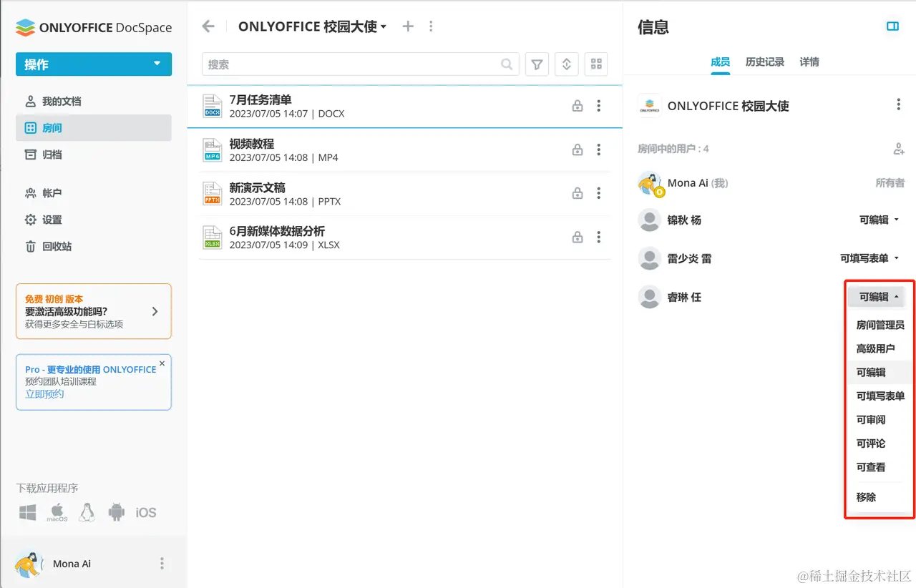Go to 房间 in sidebar
916x588 pixels.
click(94, 128)
